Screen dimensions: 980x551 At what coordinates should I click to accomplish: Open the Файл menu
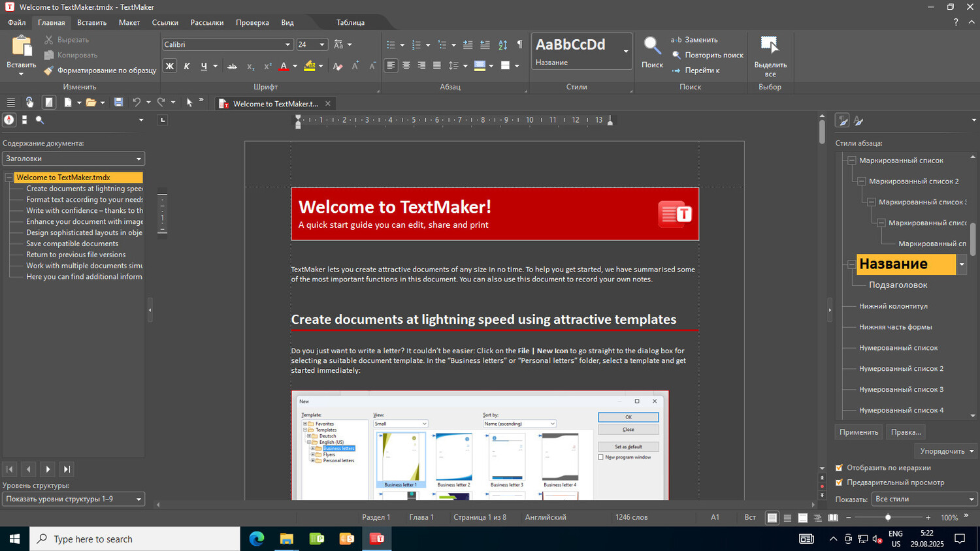17,22
